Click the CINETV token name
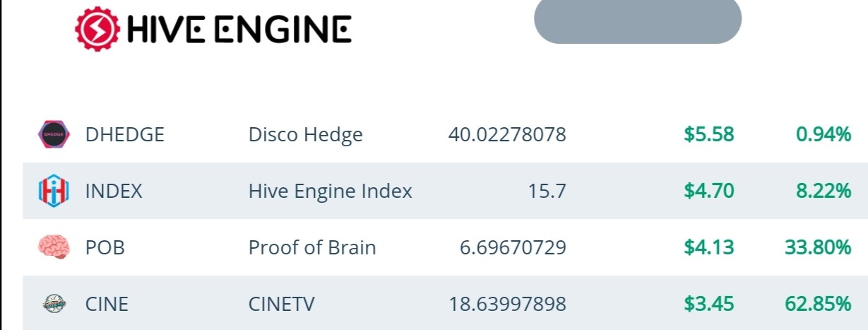The height and width of the screenshot is (330, 868). pos(282,304)
